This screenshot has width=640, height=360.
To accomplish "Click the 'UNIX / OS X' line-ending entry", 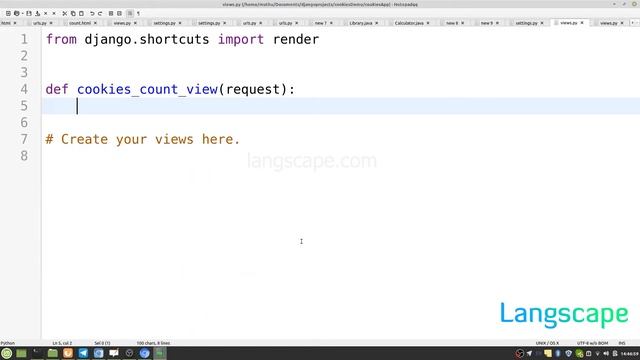I will point(547,343).
